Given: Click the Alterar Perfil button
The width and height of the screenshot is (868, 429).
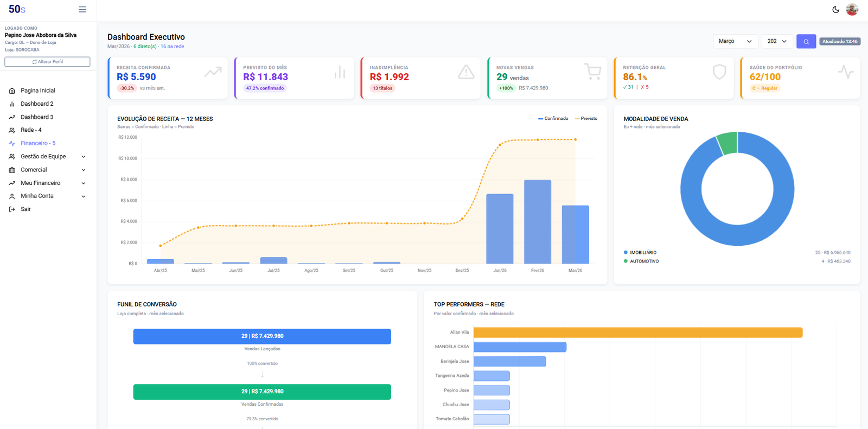Looking at the screenshot, I should (47, 62).
